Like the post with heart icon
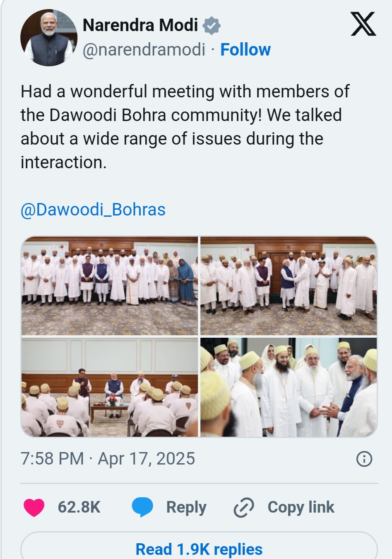This screenshot has width=392, height=559. (x=34, y=508)
